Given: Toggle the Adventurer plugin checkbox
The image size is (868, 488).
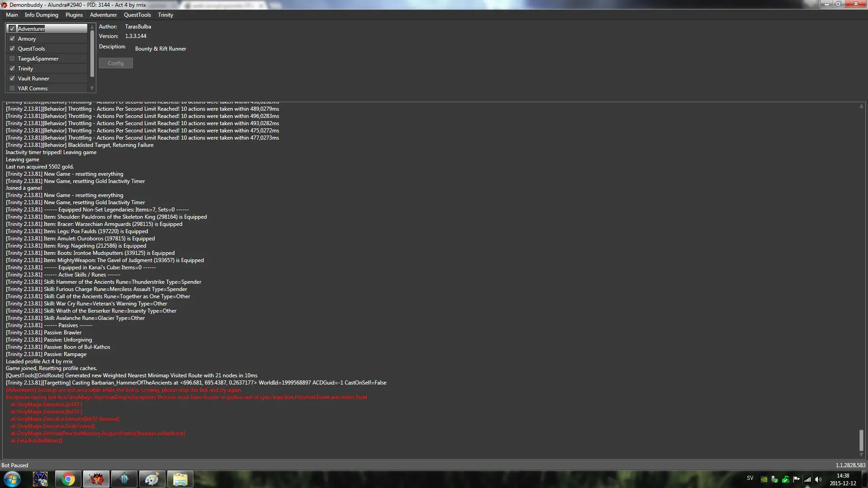Looking at the screenshot, I should click(12, 28).
